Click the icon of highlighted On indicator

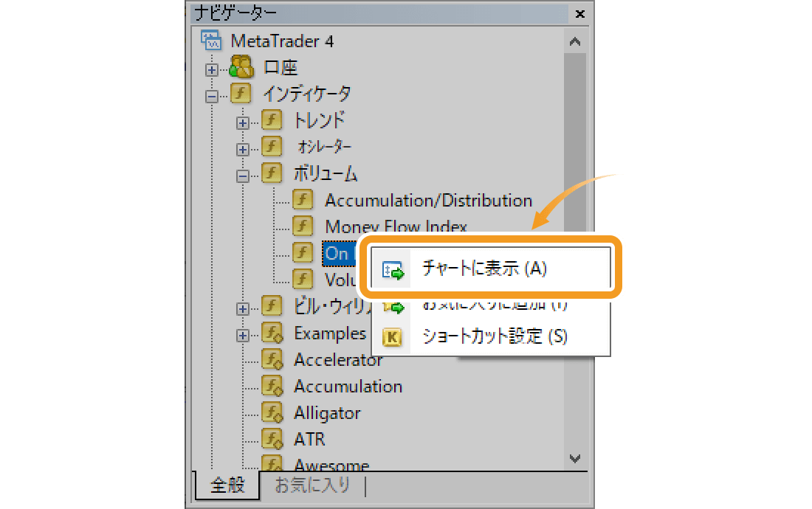303,253
